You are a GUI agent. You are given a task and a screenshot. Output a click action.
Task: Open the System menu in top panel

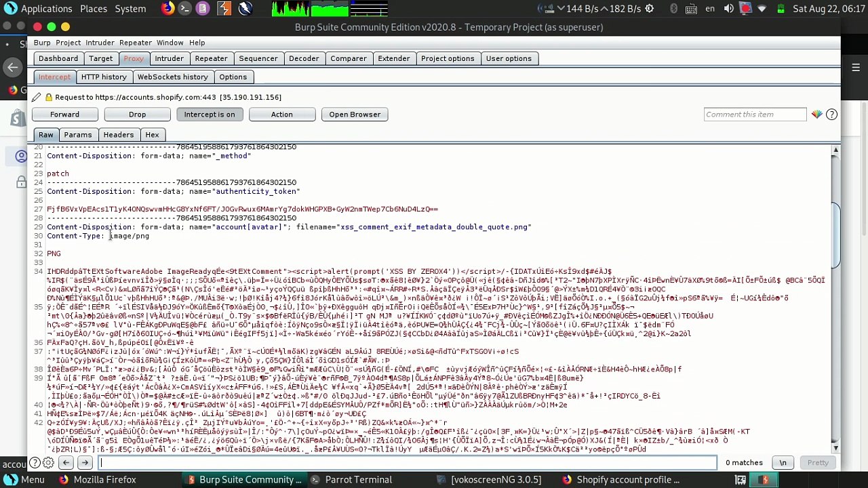(130, 9)
